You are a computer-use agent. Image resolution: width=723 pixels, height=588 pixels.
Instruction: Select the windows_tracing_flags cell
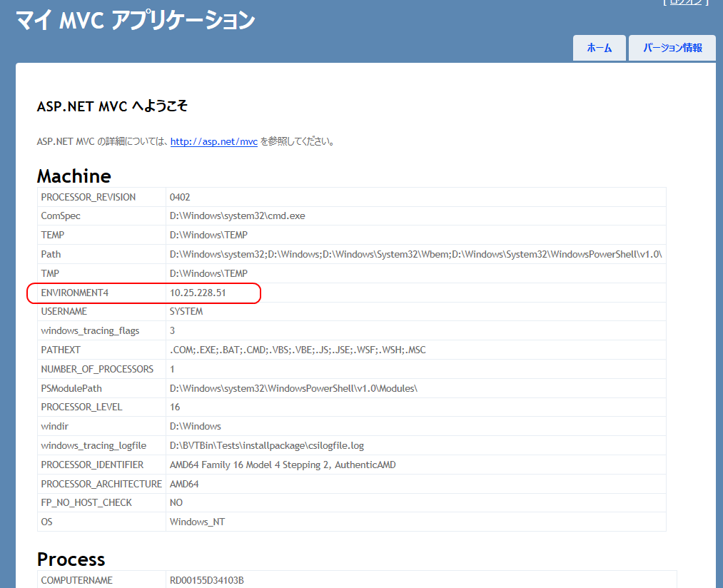(101, 330)
